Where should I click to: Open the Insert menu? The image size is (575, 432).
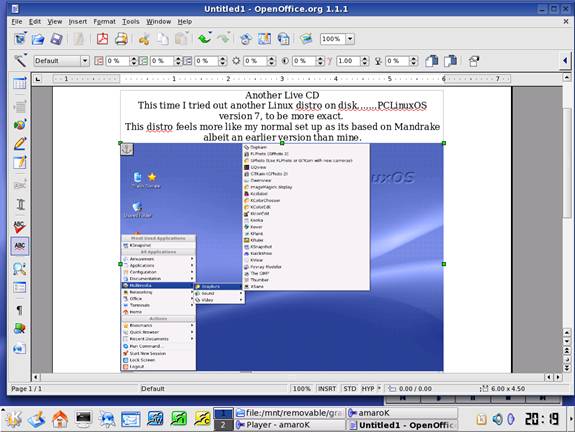coord(78,22)
